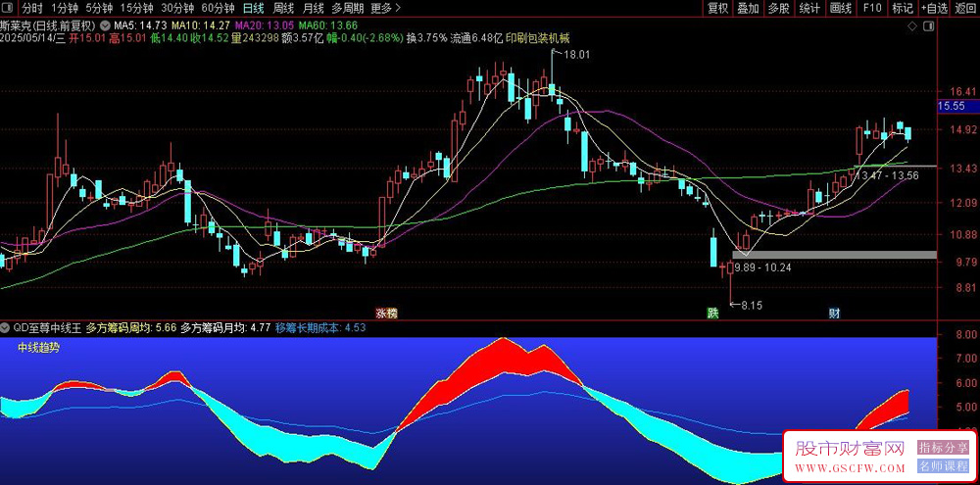Select the 日线 daily period tab
The width and height of the screenshot is (980, 485).
click(x=253, y=8)
